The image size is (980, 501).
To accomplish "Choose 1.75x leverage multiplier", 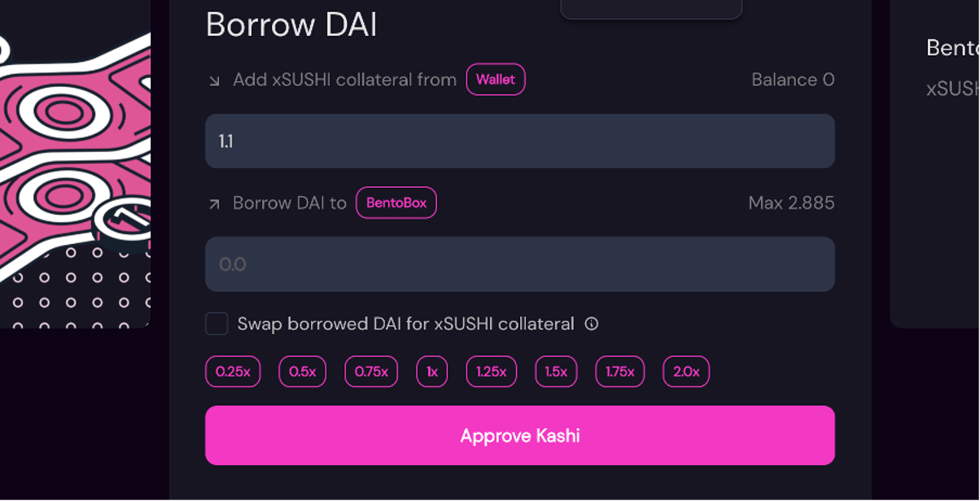I will point(619,372).
